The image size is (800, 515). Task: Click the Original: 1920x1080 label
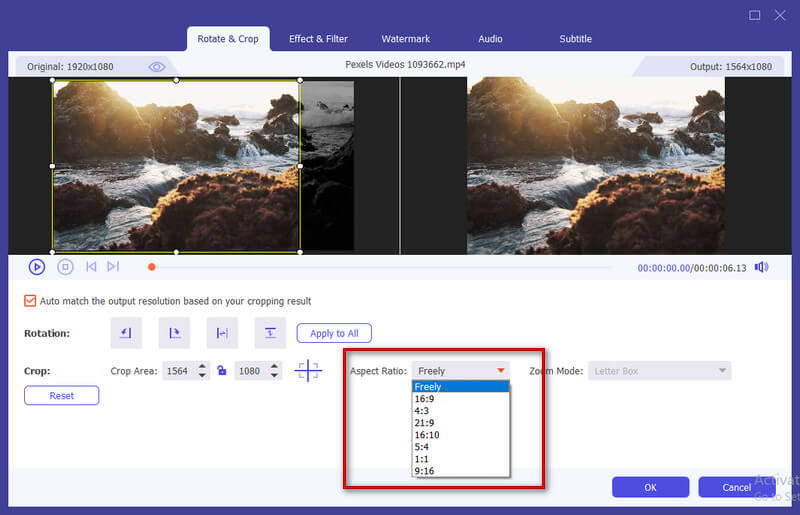coord(70,67)
